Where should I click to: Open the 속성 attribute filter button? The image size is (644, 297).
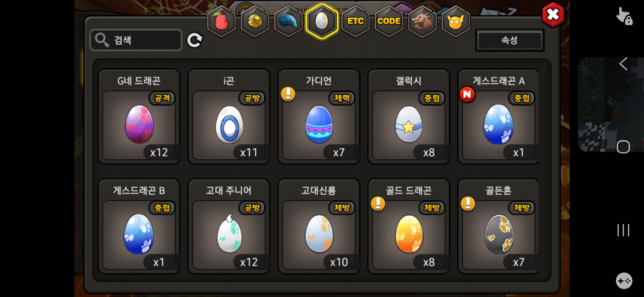pyautogui.click(x=510, y=40)
